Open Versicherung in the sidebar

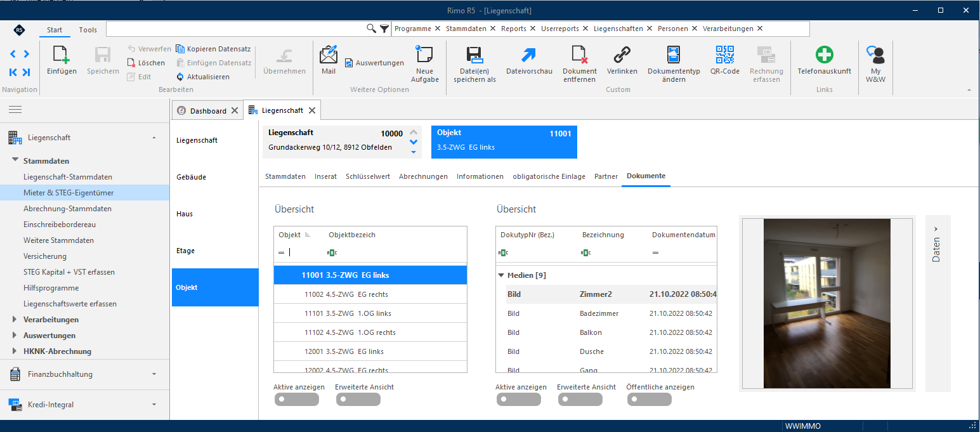point(45,256)
